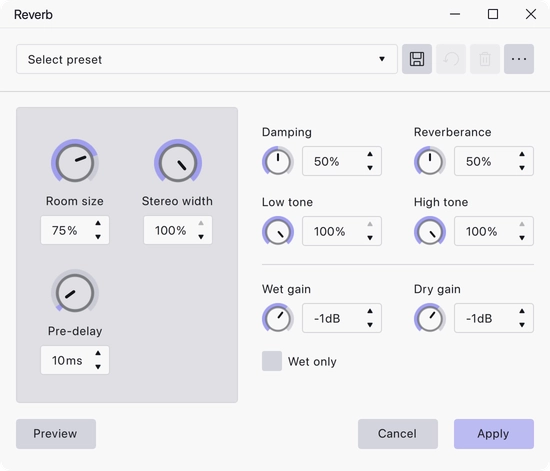Image resolution: width=550 pixels, height=471 pixels.
Task: Open the Select preset dropdown
Action: [x=207, y=59]
